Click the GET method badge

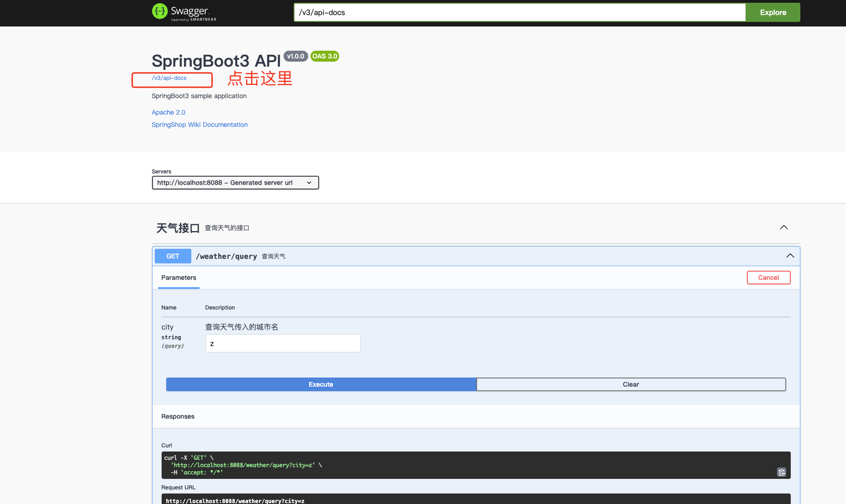tap(173, 256)
